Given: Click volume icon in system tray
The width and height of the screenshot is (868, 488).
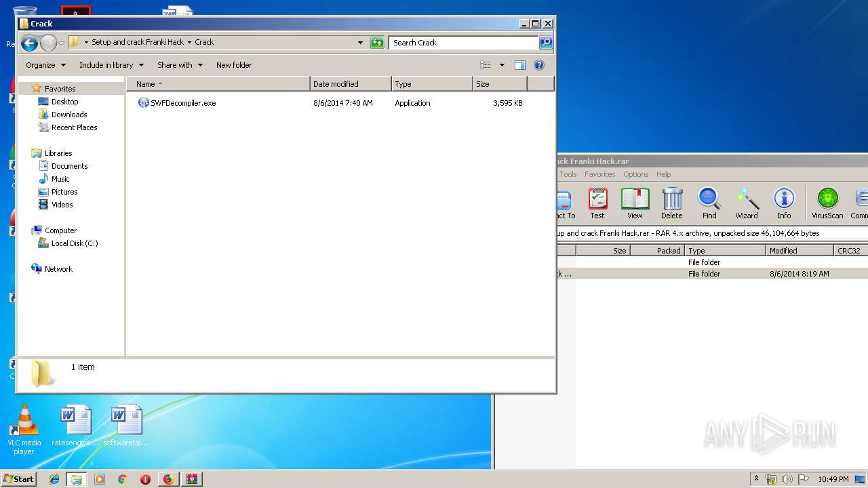Looking at the screenshot, I should pyautogui.click(x=787, y=479).
